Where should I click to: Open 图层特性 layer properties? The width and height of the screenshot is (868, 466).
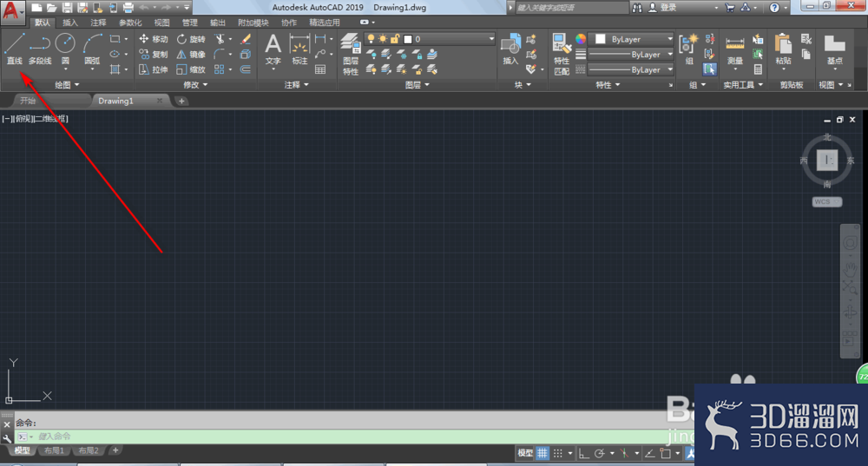(x=351, y=54)
